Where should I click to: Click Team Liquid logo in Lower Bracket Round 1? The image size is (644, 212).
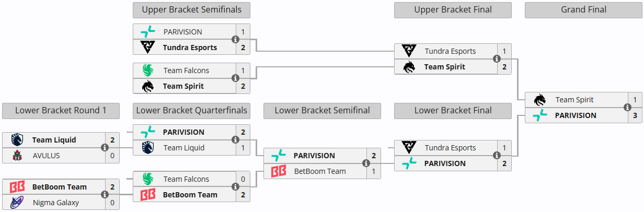click(17, 140)
